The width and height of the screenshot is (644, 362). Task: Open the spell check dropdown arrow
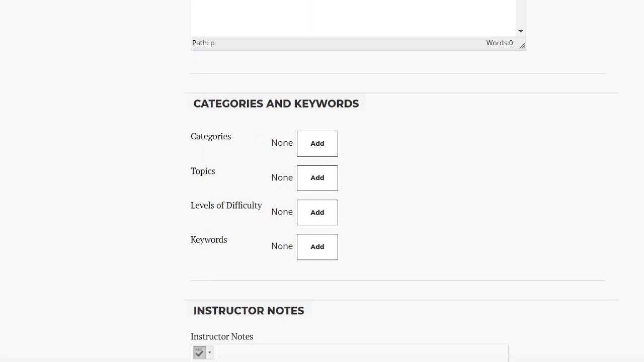(210, 352)
